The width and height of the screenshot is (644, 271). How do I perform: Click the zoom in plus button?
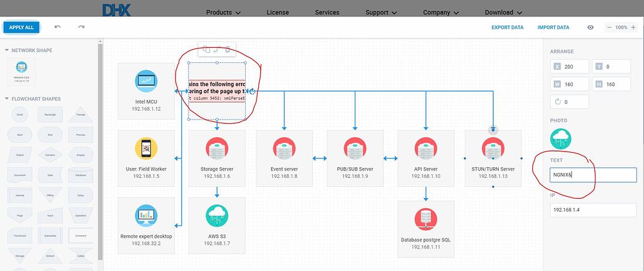635,28
